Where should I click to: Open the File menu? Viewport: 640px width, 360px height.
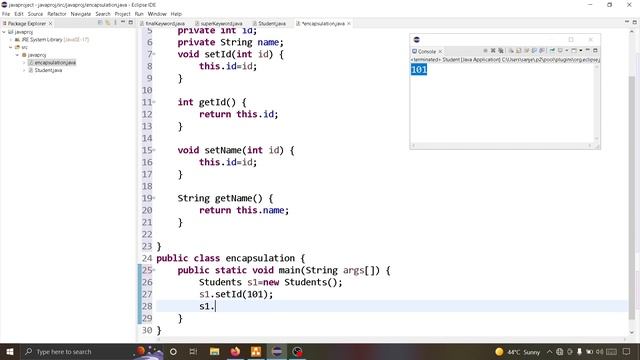tap(6, 14)
